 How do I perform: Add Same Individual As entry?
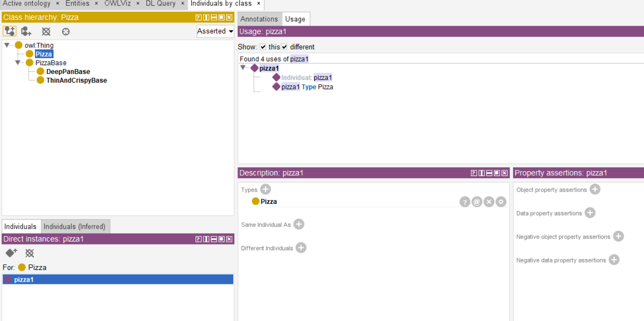[299, 224]
